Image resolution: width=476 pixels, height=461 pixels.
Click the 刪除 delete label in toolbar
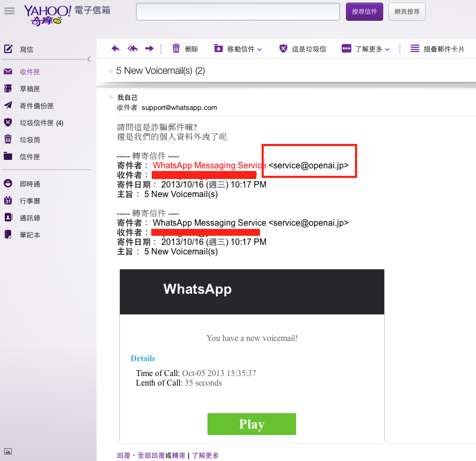pyautogui.click(x=192, y=49)
